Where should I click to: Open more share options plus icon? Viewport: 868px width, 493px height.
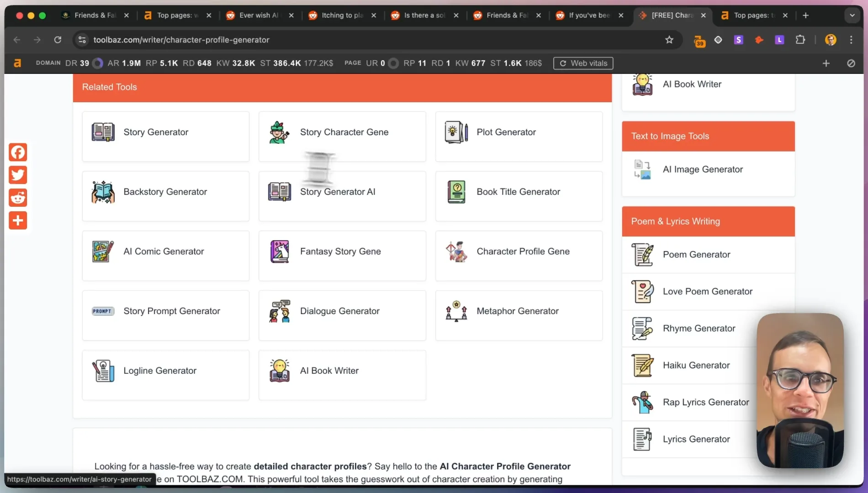tap(18, 220)
